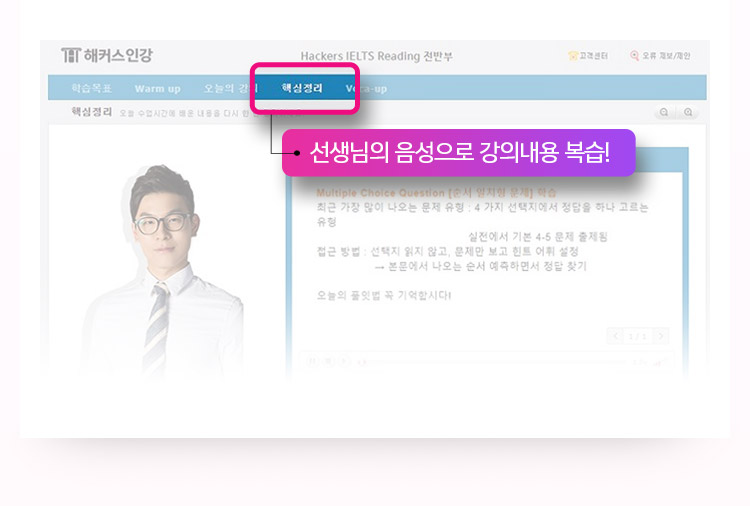This screenshot has width=750, height=506.
Task: Click the teacher's photo
Action: pyautogui.click(x=163, y=270)
